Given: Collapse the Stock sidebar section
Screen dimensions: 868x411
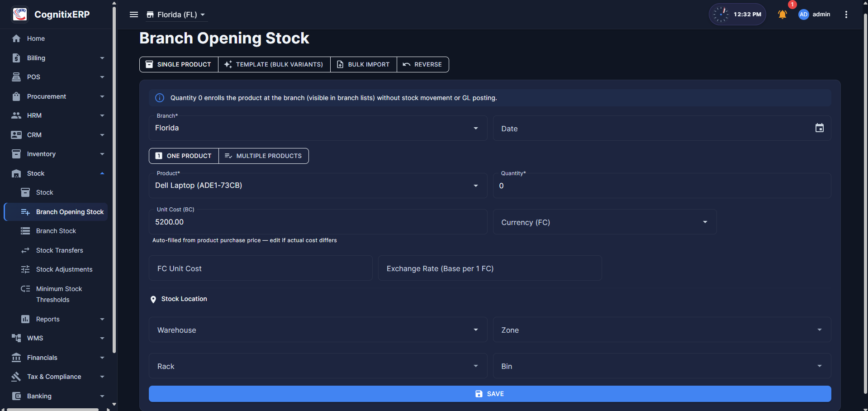Looking at the screenshot, I should pyautogui.click(x=102, y=173).
